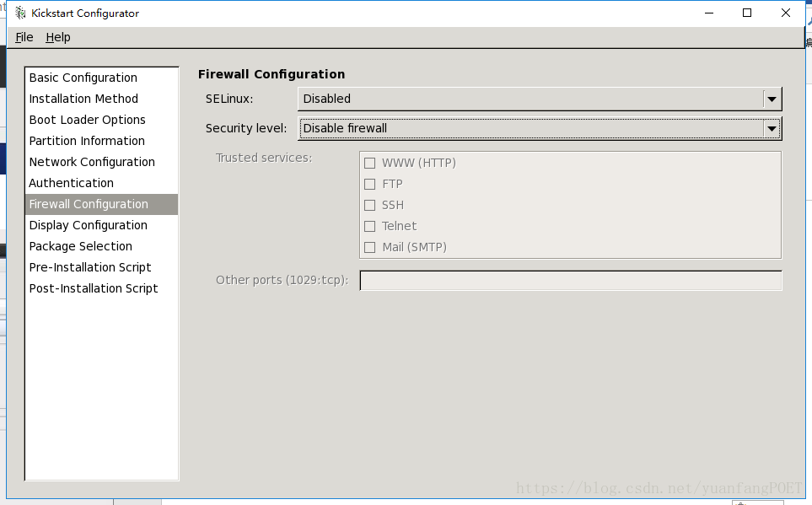This screenshot has width=812, height=505.
Task: Click the SELinux Disabled combo box
Action: pyautogui.click(x=540, y=99)
